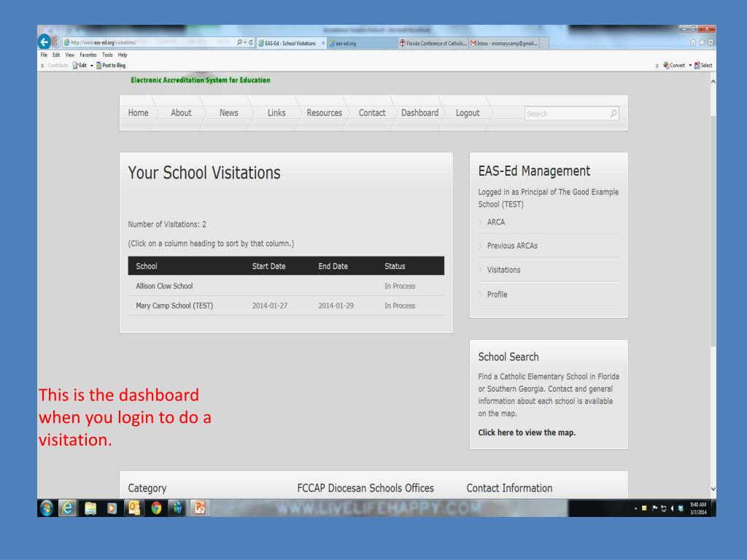Screen dimensions: 747x560
Task: Click 'Click here to view the map'
Action: [527, 432]
